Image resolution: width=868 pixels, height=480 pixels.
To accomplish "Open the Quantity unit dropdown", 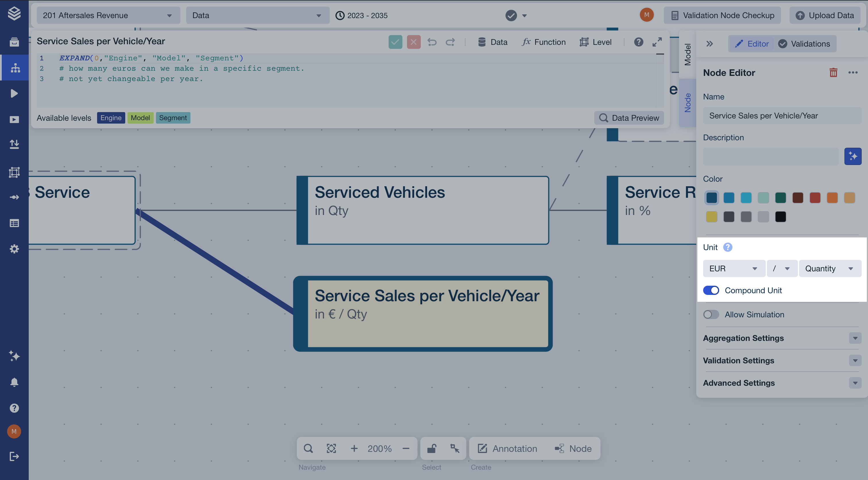I will (x=830, y=269).
